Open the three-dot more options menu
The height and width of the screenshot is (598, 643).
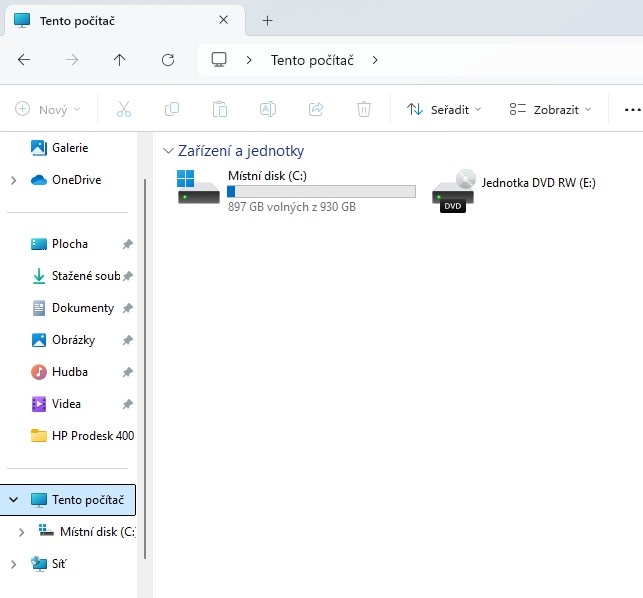pyautogui.click(x=632, y=110)
